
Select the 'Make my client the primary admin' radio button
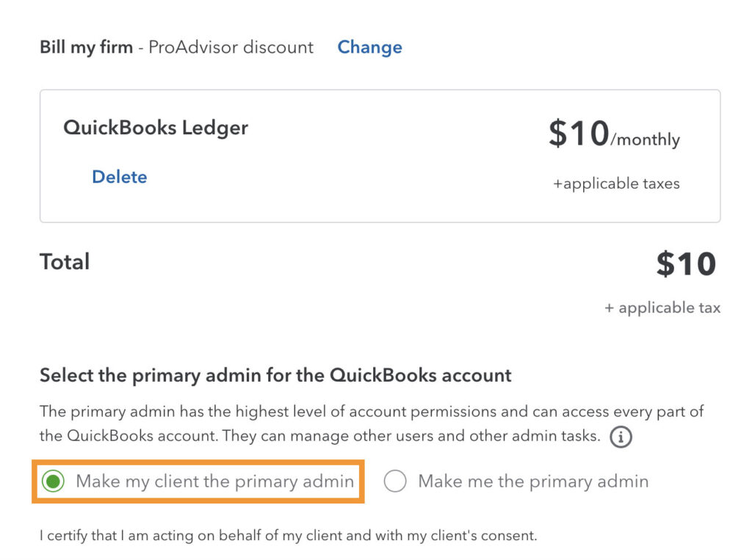(53, 481)
